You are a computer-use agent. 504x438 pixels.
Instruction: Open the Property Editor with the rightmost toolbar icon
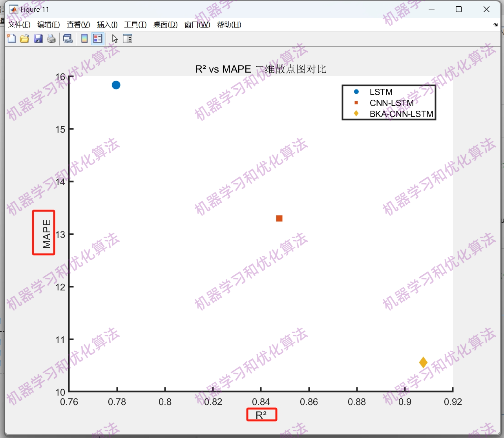[x=128, y=38]
